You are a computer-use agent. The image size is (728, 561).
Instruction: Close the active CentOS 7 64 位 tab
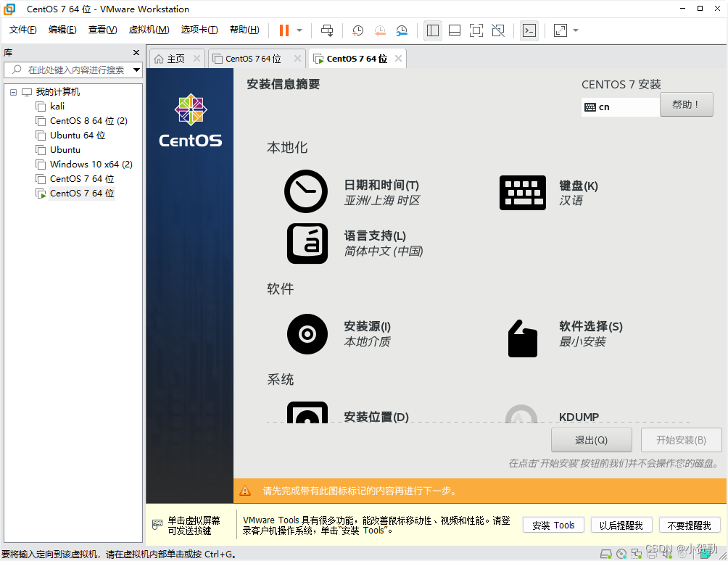[x=398, y=59]
